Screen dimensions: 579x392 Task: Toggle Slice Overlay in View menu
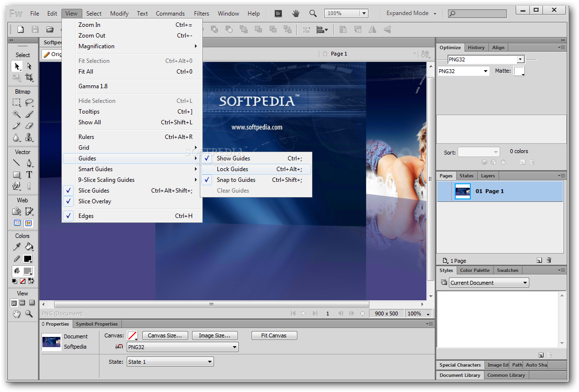pos(133,201)
